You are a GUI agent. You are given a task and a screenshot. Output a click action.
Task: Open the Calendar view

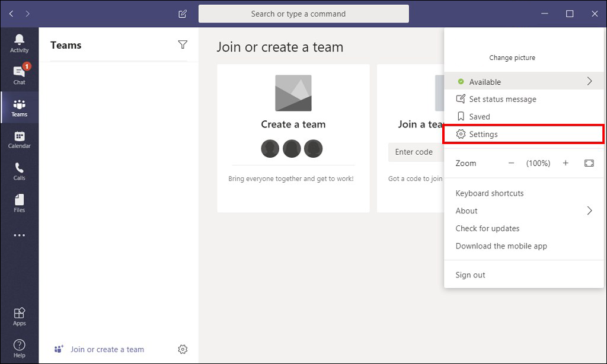tap(20, 140)
